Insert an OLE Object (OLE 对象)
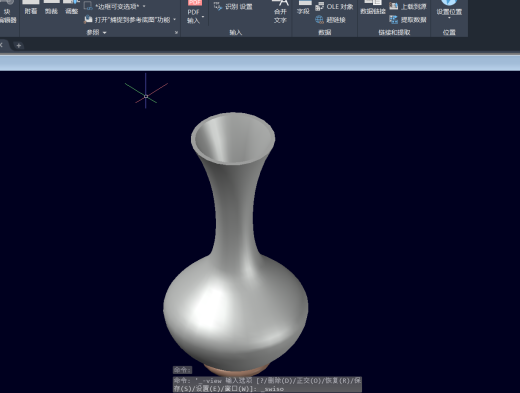The height and width of the screenshot is (393, 520). click(x=334, y=7)
